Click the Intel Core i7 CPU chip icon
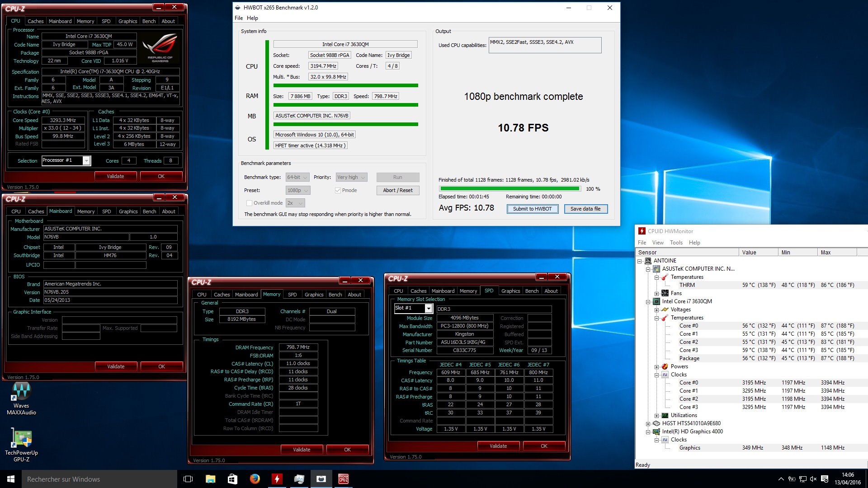Viewport: 868px width, 488px height. coord(656,301)
